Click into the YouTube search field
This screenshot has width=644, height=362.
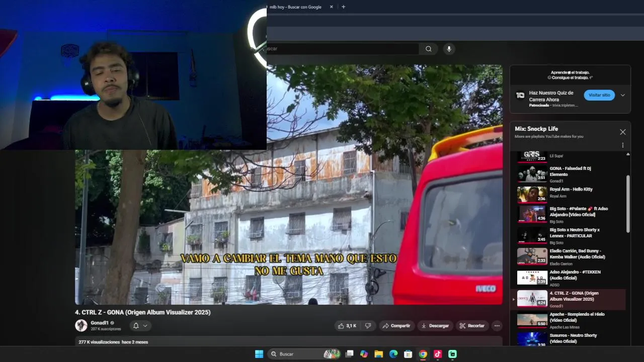coord(342,49)
